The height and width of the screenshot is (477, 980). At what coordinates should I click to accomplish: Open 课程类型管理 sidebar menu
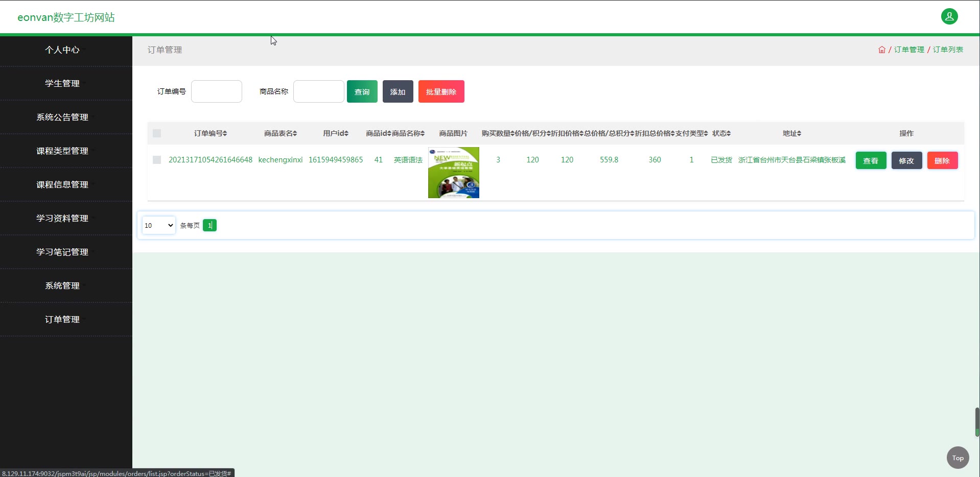(62, 151)
